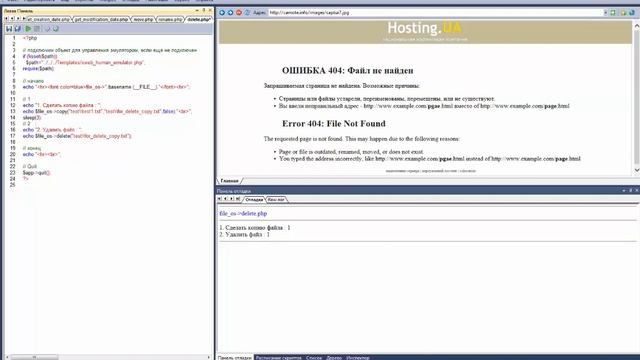Open Расписание скриптов bottom tab

tap(278, 358)
